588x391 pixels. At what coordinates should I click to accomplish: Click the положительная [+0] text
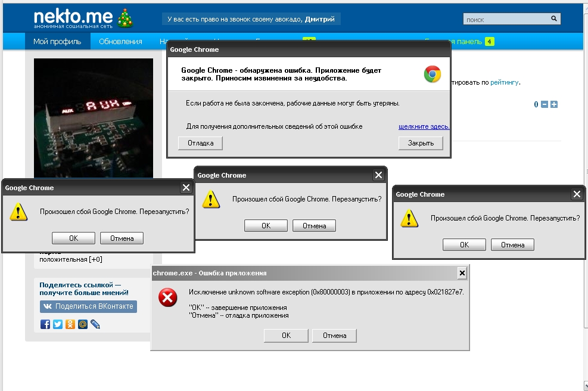pos(71,259)
